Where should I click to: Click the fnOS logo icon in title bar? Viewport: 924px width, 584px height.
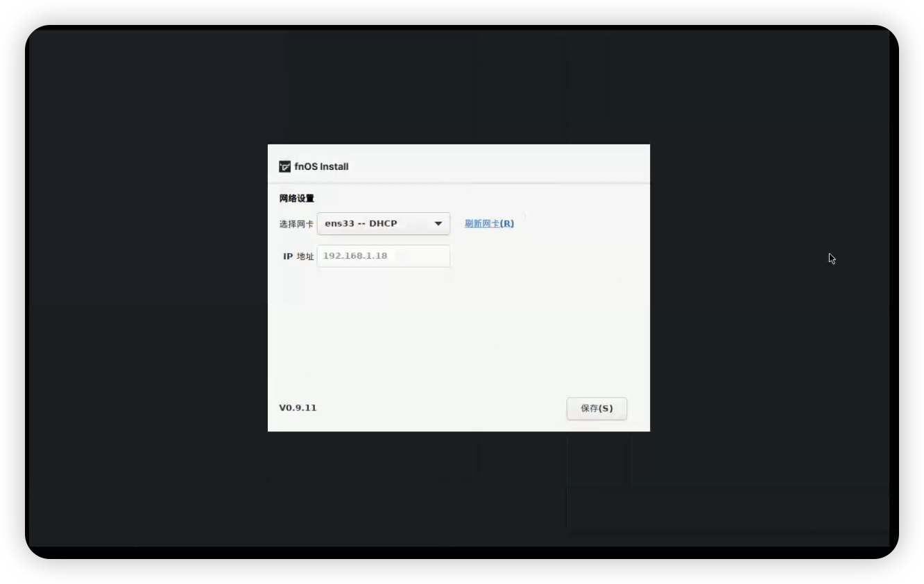(284, 166)
